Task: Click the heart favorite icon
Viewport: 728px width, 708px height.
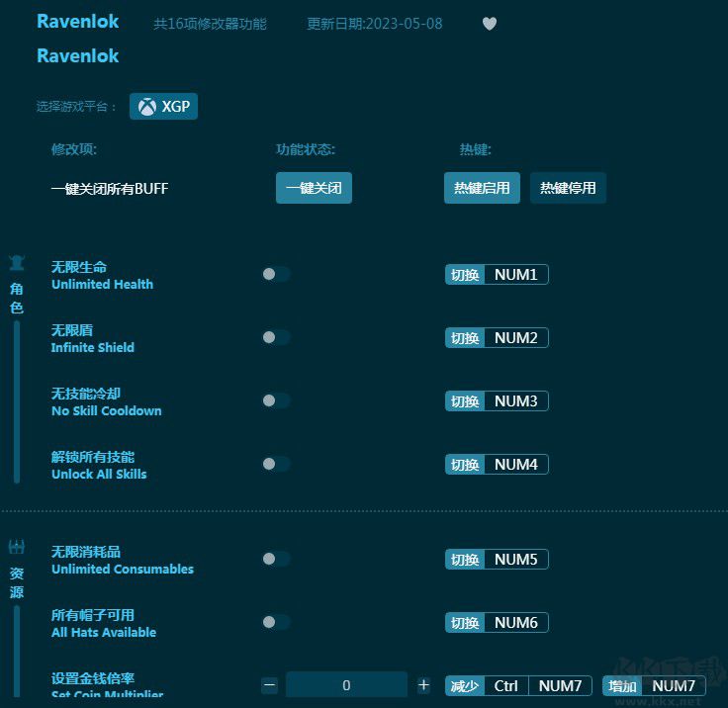Action: 490,23
